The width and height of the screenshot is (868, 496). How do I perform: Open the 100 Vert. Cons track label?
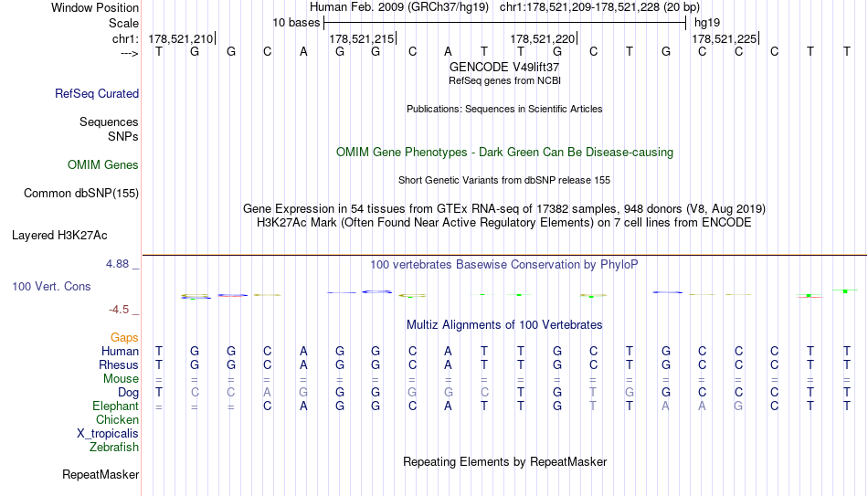pos(51,286)
